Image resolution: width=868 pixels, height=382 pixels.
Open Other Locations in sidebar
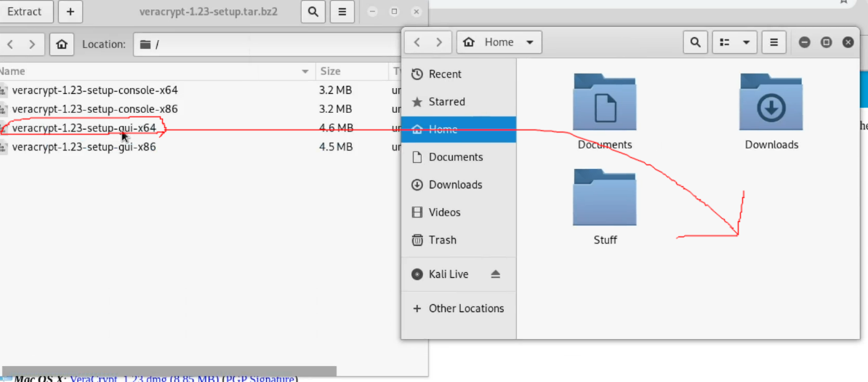[x=459, y=309]
